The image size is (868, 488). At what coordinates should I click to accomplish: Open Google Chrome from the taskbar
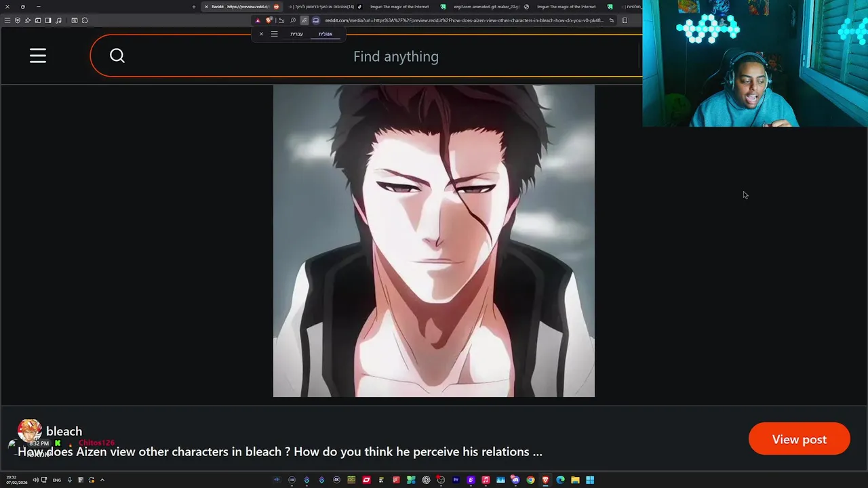pos(530,480)
